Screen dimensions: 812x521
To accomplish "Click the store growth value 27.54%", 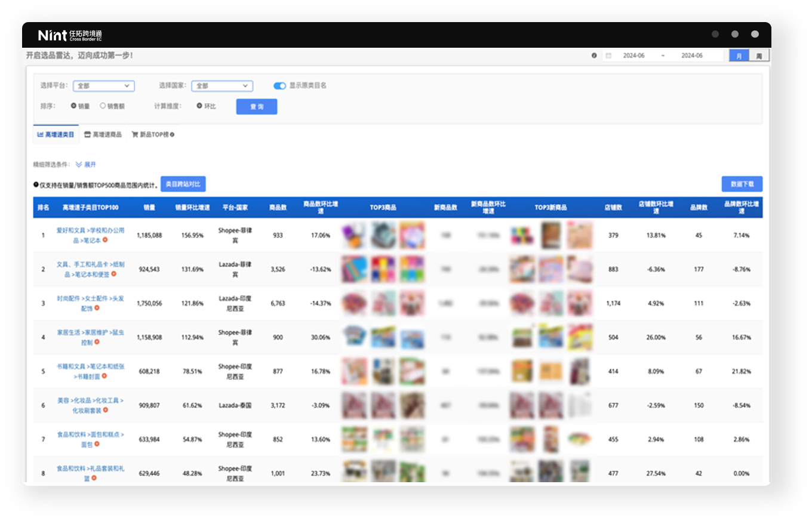I will tap(656, 473).
